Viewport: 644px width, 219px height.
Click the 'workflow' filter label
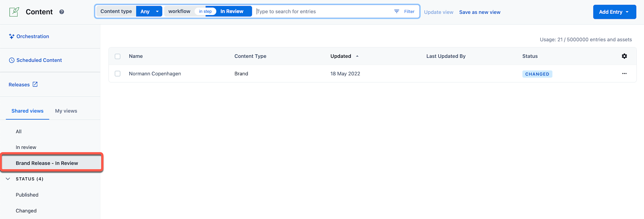[x=179, y=11]
